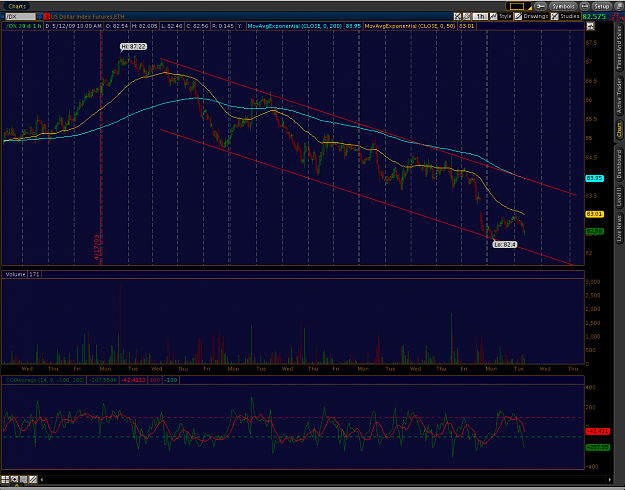Click the CCIAverage study label
This screenshot has width=625, height=490.
45,380
